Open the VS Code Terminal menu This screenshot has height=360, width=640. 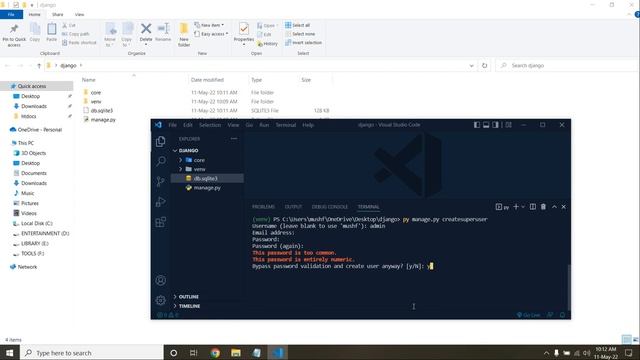pos(286,125)
